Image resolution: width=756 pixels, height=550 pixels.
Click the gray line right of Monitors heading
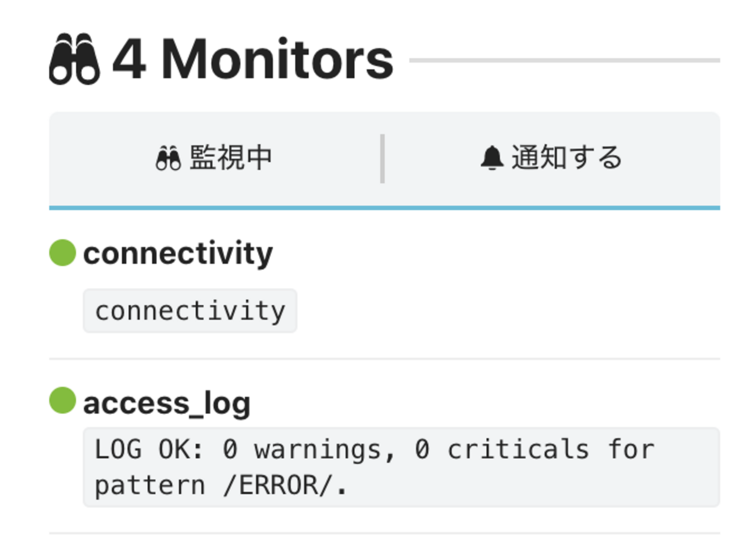(564, 60)
